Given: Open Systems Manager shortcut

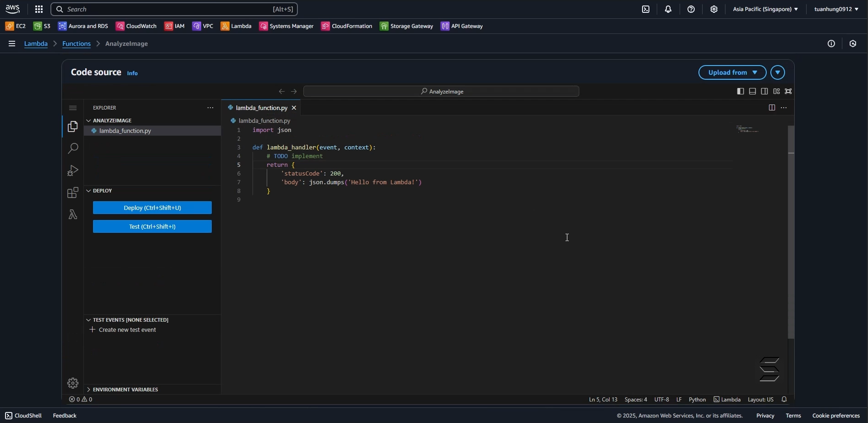Looking at the screenshot, I should tap(286, 26).
